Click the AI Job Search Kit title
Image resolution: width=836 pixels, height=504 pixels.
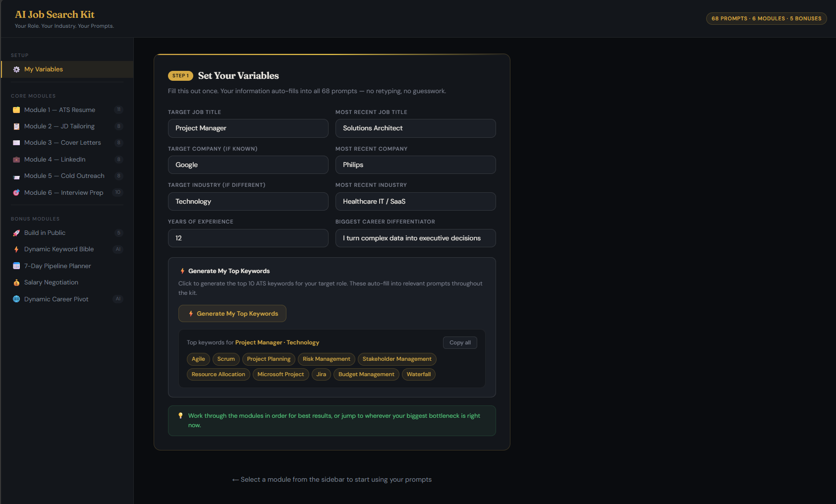(x=55, y=15)
